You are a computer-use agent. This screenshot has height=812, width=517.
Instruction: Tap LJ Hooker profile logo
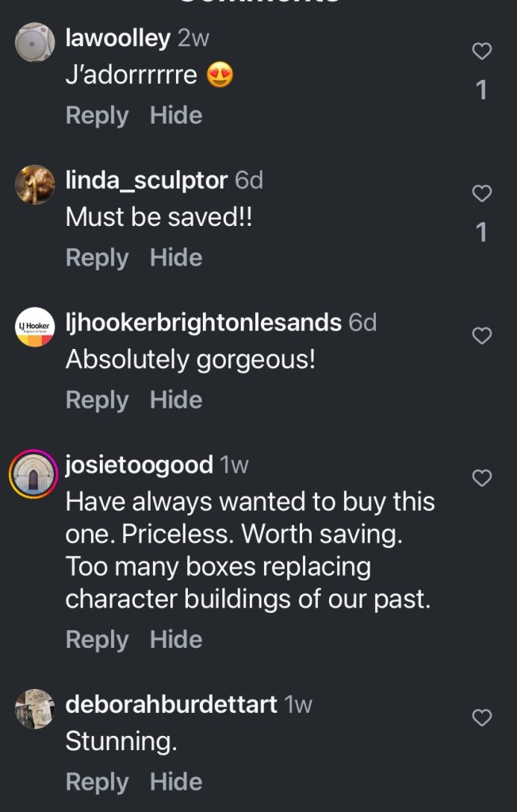click(x=35, y=327)
